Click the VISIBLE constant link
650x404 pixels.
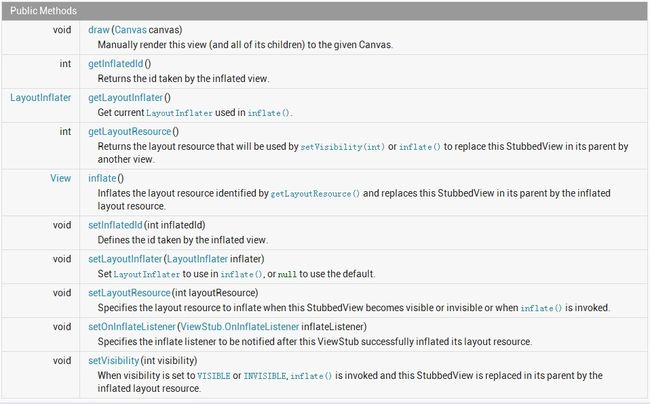pyautogui.click(x=214, y=376)
